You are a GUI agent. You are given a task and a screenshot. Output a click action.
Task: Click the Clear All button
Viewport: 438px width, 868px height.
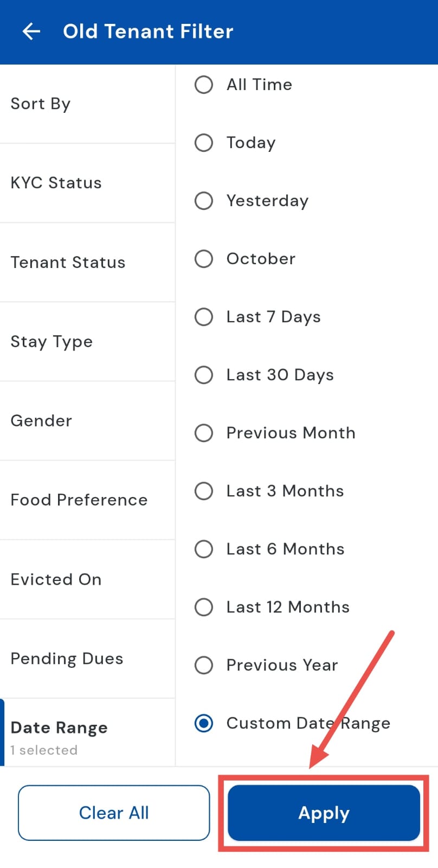pyautogui.click(x=114, y=813)
